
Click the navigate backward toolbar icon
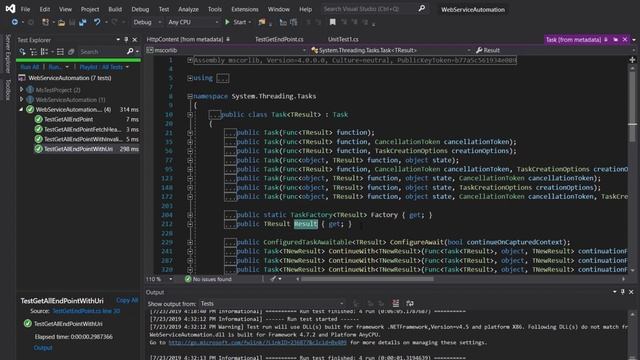(x=15, y=22)
